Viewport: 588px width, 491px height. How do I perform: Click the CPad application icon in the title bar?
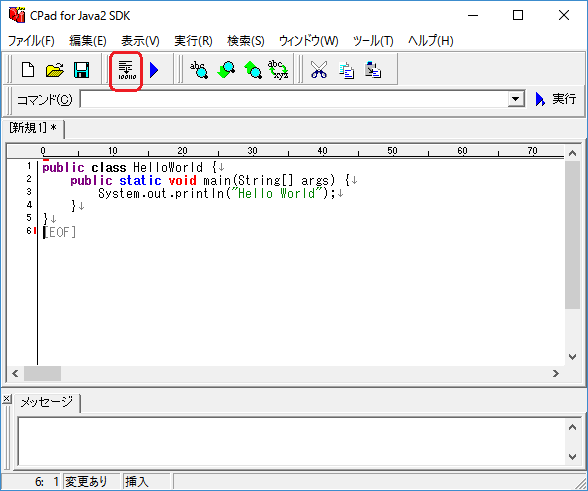point(17,15)
